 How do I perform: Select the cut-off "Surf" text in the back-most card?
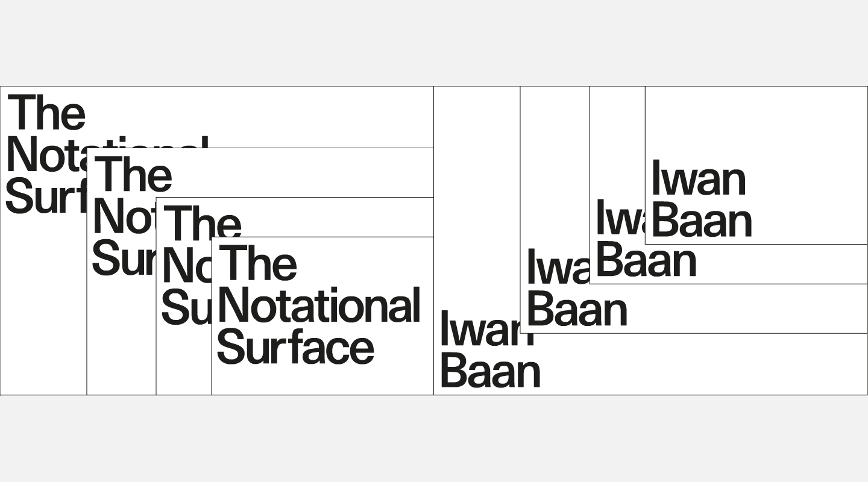(45, 196)
